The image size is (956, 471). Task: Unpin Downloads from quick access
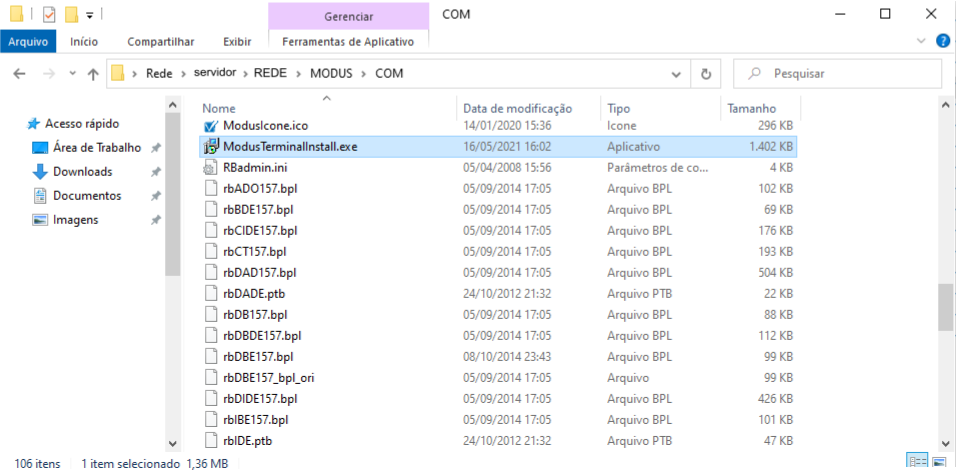pos(156,172)
